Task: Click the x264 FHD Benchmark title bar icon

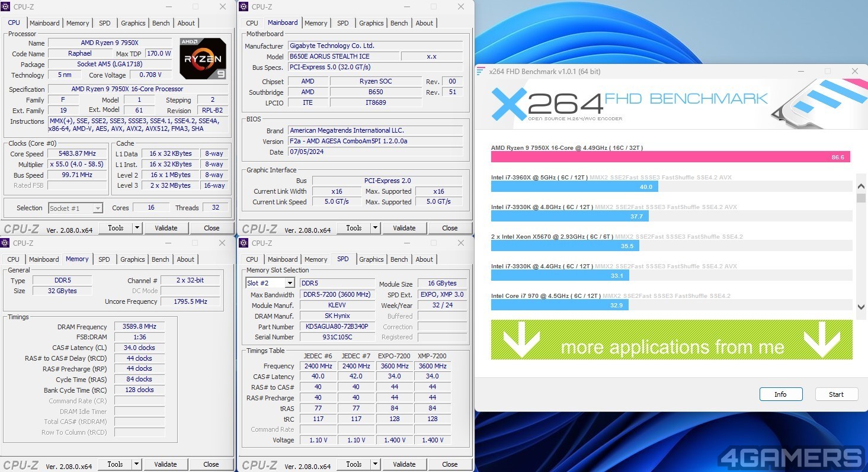Action: point(481,71)
